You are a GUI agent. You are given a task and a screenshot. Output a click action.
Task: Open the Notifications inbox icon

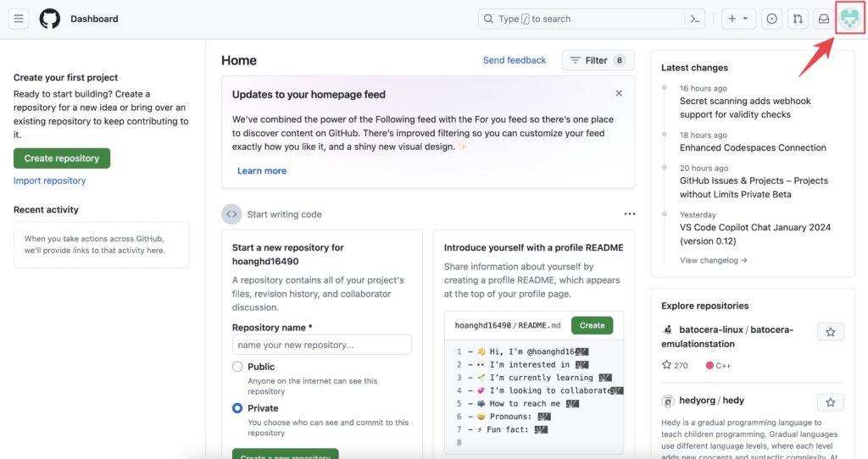(x=824, y=19)
